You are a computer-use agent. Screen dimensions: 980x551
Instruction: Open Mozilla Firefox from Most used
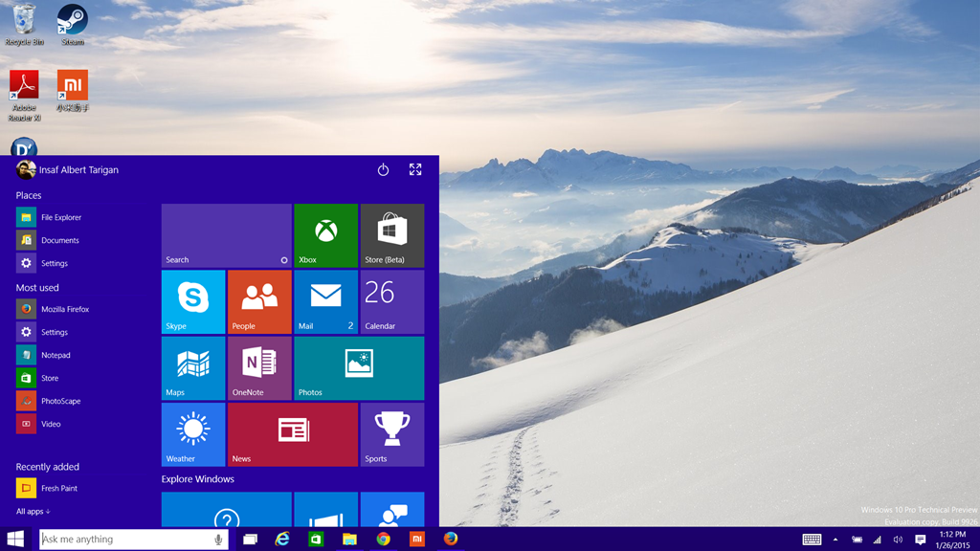[x=66, y=308]
